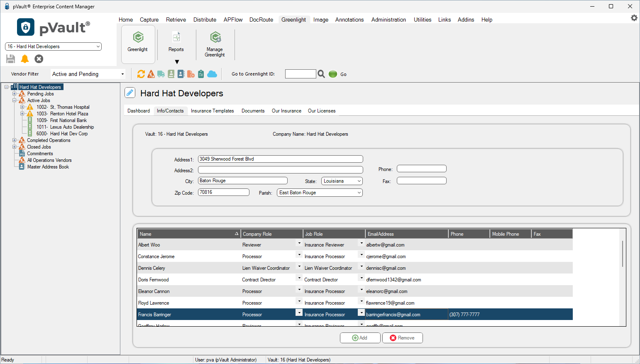Open the settings gear icon

click(x=634, y=18)
